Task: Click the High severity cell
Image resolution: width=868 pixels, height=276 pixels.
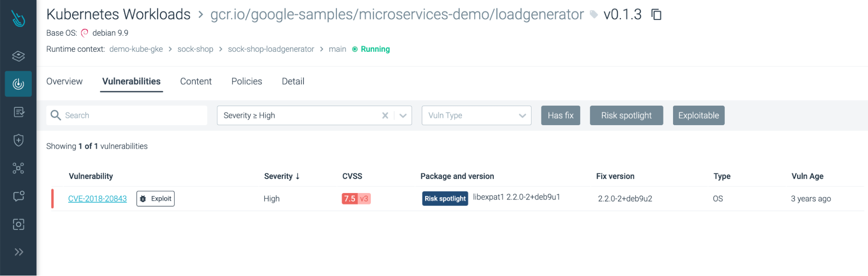Action: pos(271,199)
